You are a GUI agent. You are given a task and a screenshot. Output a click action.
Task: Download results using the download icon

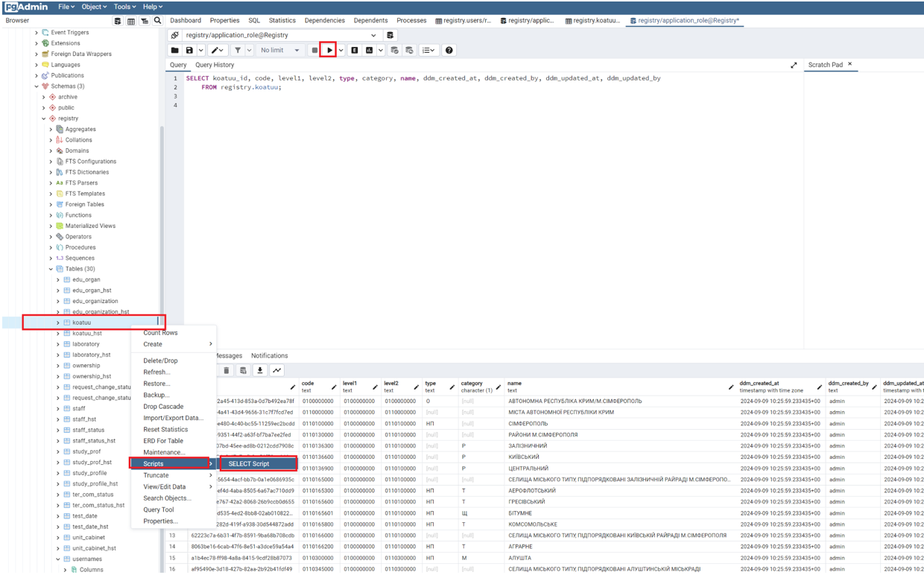pos(260,370)
